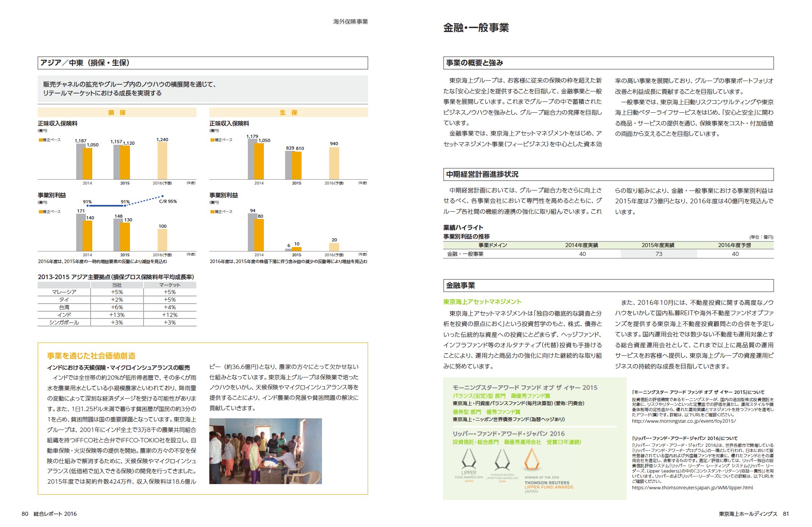
Task: Click the 金融・一般事業 table row label
Action: coord(465,254)
